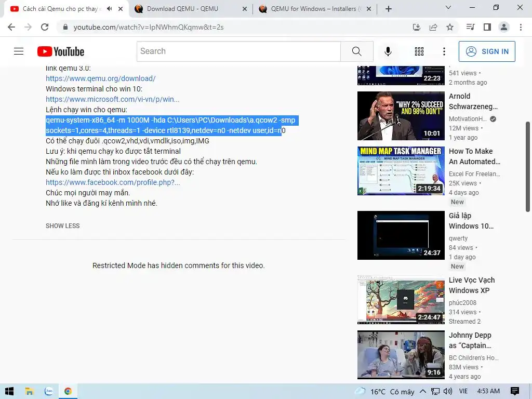Click the address bar URL

tap(149, 27)
